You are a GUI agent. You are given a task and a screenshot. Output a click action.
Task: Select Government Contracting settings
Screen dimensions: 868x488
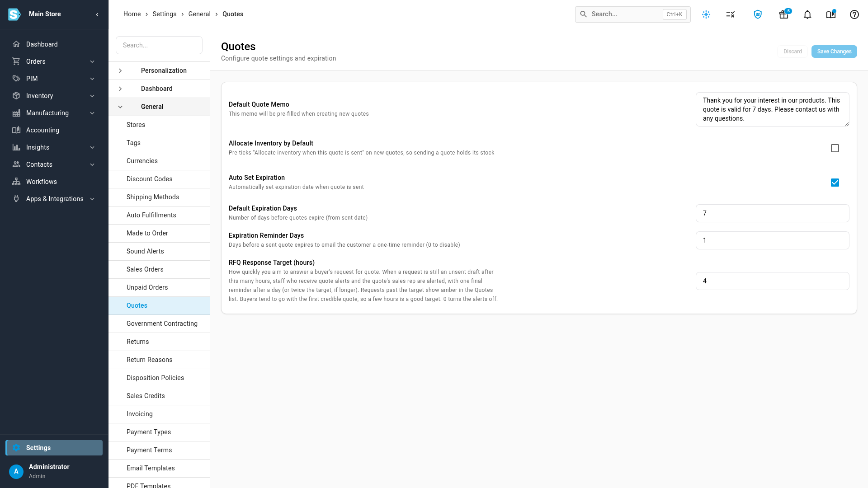[159, 324]
